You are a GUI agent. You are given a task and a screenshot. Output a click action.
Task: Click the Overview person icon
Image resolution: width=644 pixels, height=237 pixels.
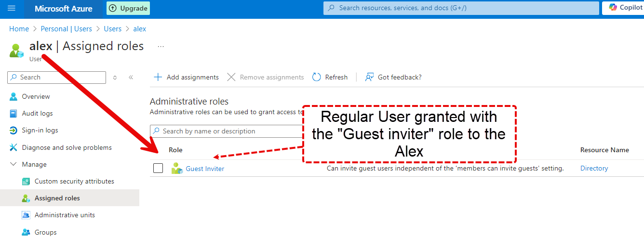[13, 96]
